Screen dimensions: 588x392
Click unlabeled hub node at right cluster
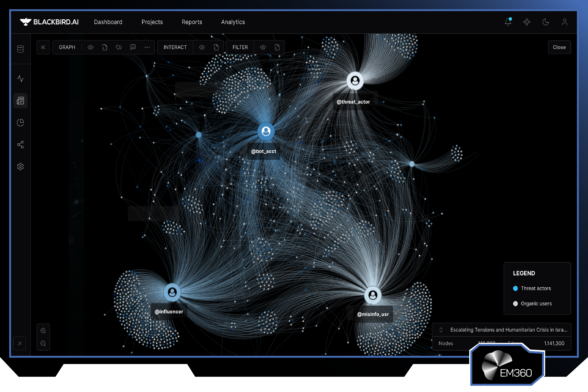click(x=412, y=164)
